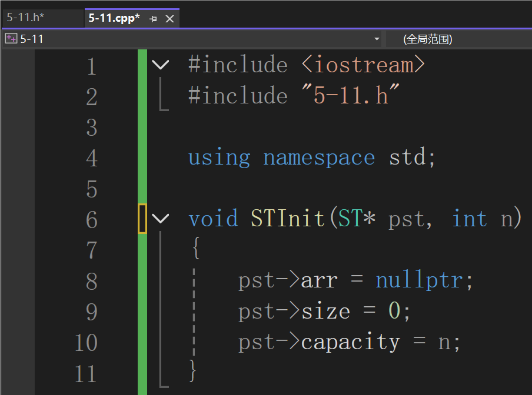This screenshot has width=532, height=395.
Task: Click the namespace keyword on line 4
Action: click(x=319, y=158)
